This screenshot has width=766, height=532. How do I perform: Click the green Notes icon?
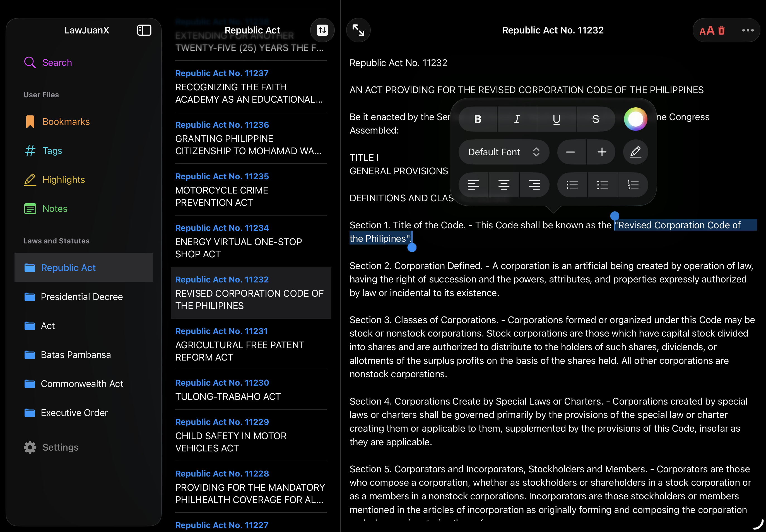click(x=30, y=209)
